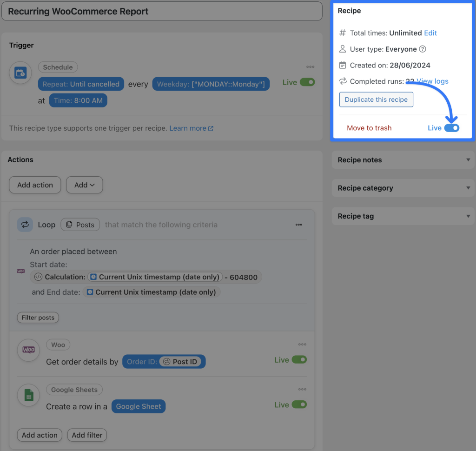Click the User type question mark icon
This screenshot has width=476, height=451.
(x=422, y=49)
